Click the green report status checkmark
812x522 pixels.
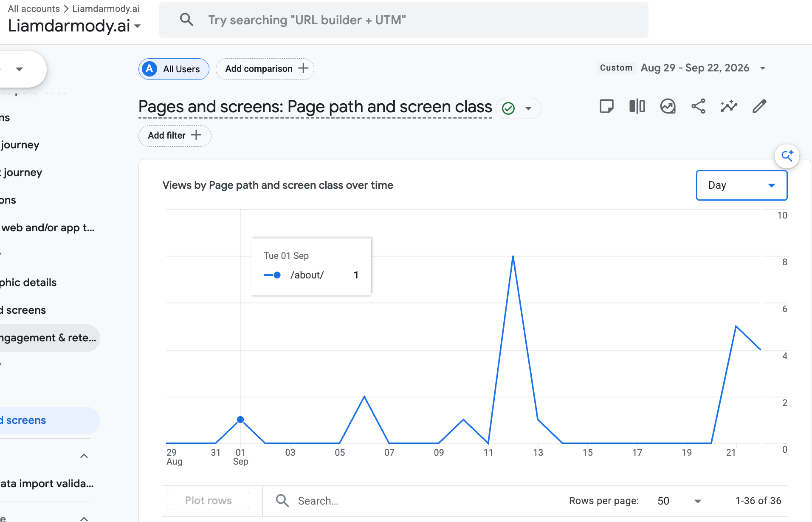508,108
